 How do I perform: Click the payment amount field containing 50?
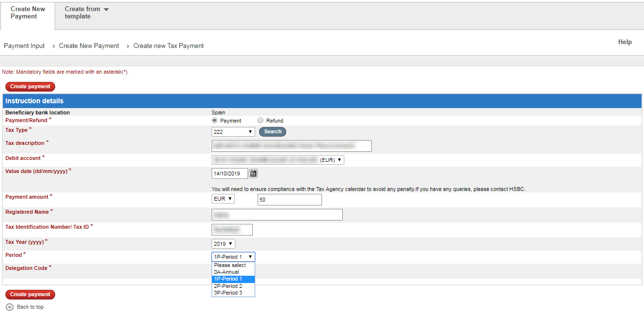[x=289, y=200]
